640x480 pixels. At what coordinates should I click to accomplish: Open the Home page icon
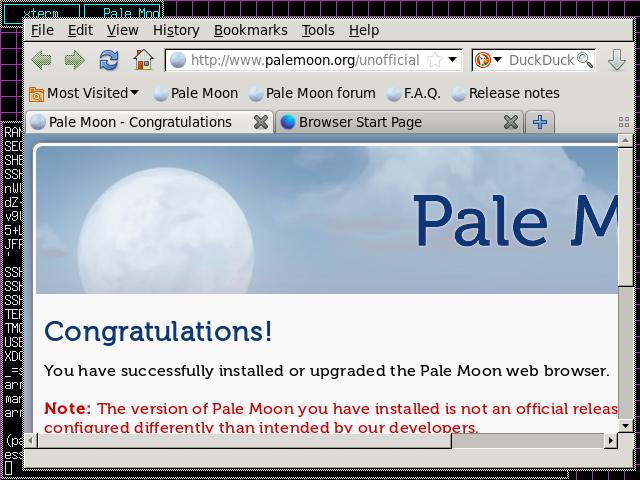click(x=143, y=60)
